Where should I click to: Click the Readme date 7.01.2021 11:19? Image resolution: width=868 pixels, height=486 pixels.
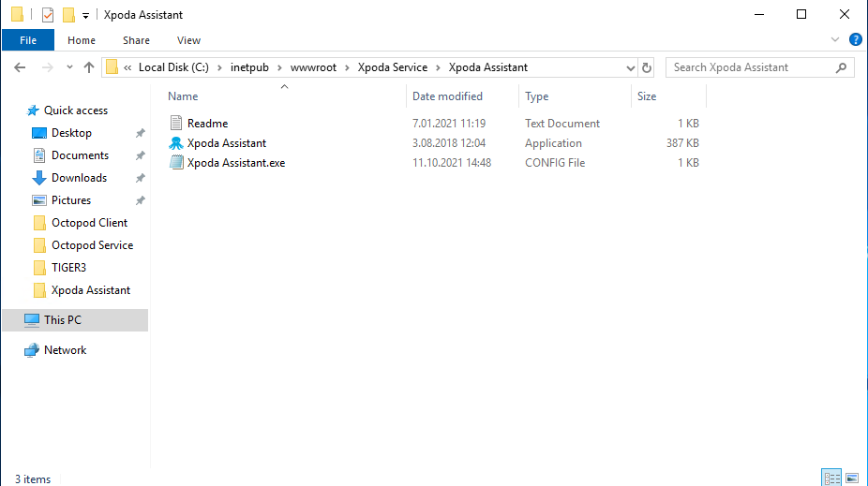pyautogui.click(x=449, y=124)
